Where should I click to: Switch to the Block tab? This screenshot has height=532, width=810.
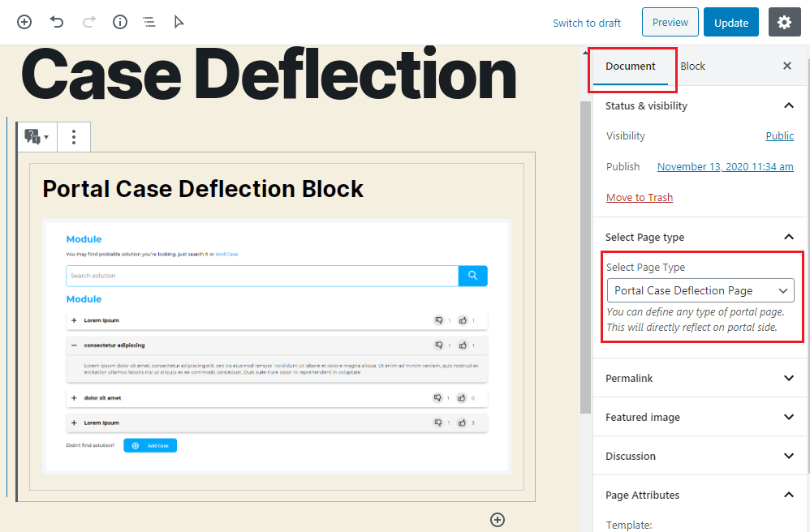[692, 66]
